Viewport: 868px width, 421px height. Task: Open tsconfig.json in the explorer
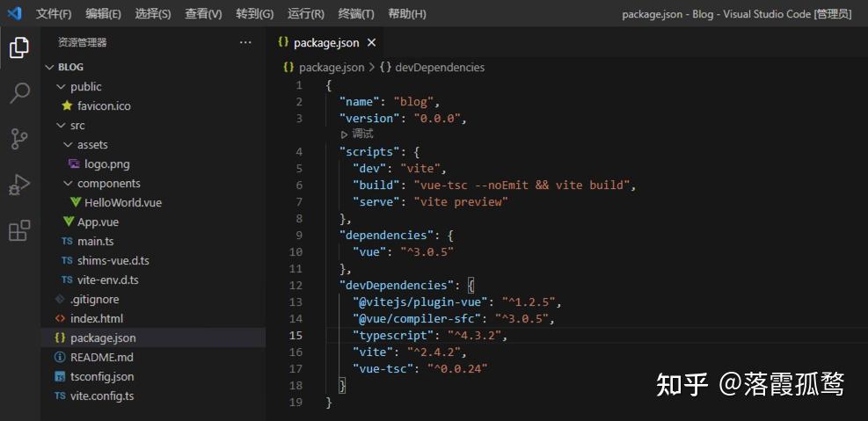(x=102, y=377)
